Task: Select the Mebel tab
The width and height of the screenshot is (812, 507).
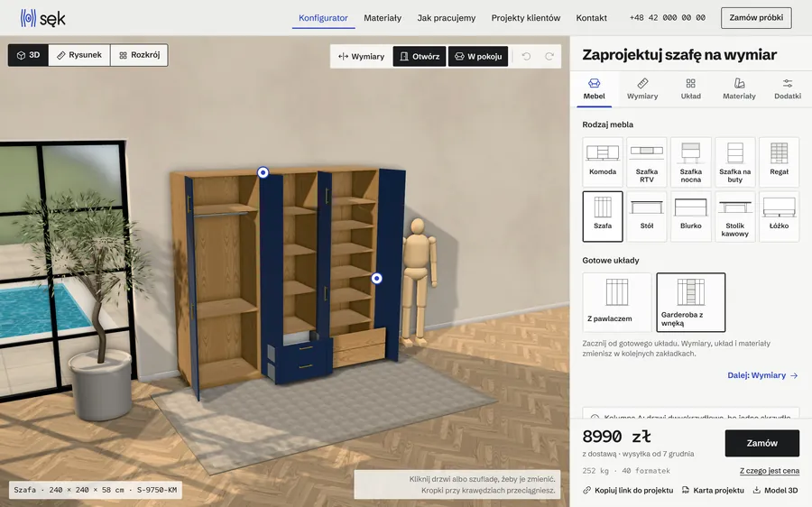Action: tap(594, 89)
